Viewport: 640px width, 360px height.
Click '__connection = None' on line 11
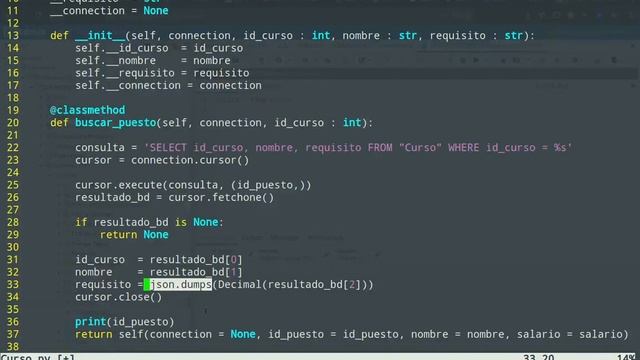click(109, 11)
